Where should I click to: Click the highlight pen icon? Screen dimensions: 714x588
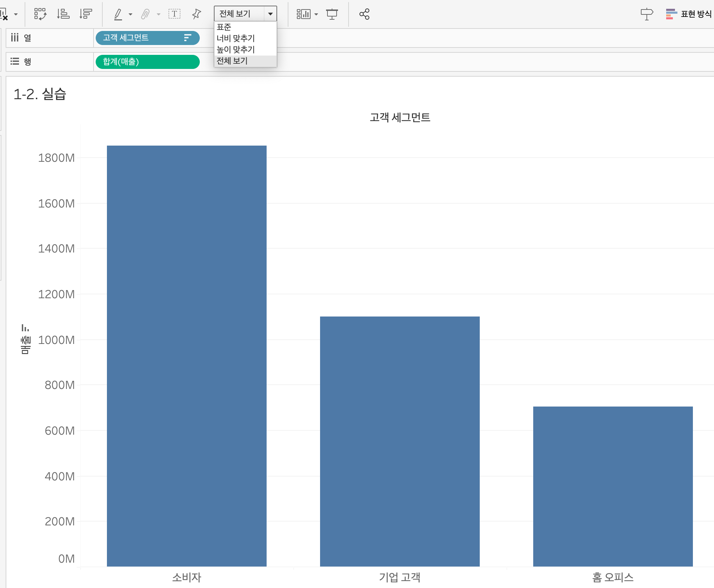click(118, 14)
